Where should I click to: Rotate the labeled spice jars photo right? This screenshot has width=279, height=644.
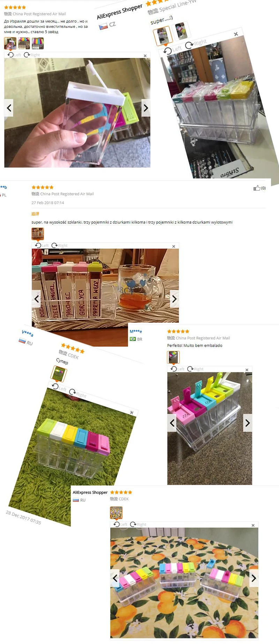pyautogui.click(x=60, y=245)
